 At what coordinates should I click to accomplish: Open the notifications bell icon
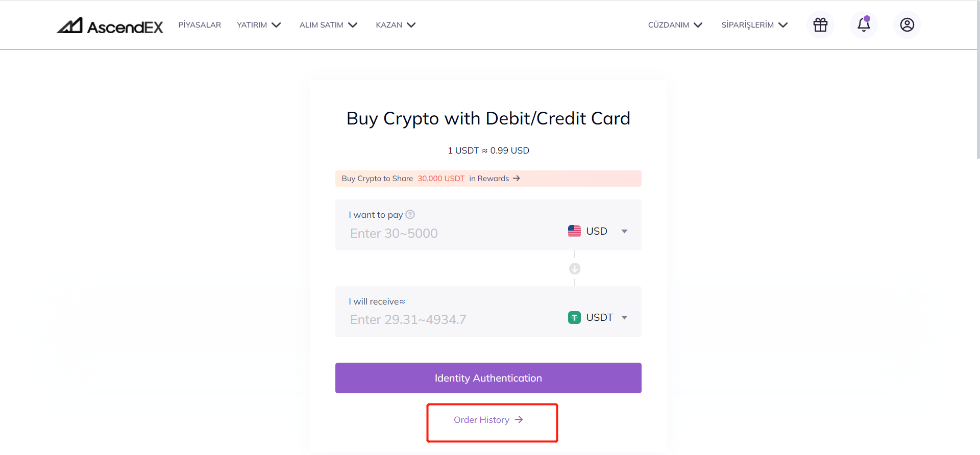tap(864, 24)
